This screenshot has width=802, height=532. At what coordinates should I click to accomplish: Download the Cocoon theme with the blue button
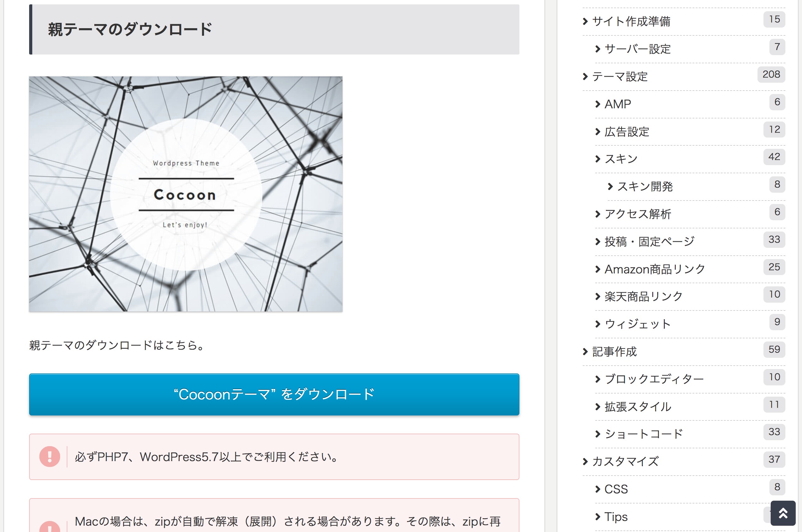point(274,394)
